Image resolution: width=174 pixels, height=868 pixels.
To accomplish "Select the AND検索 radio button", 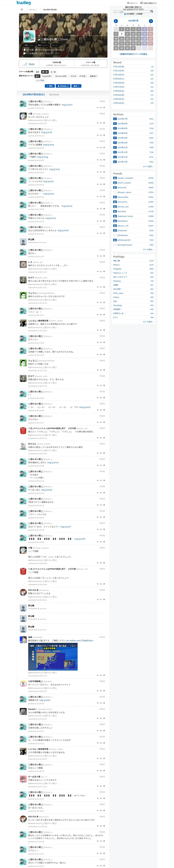I will (125, 14).
